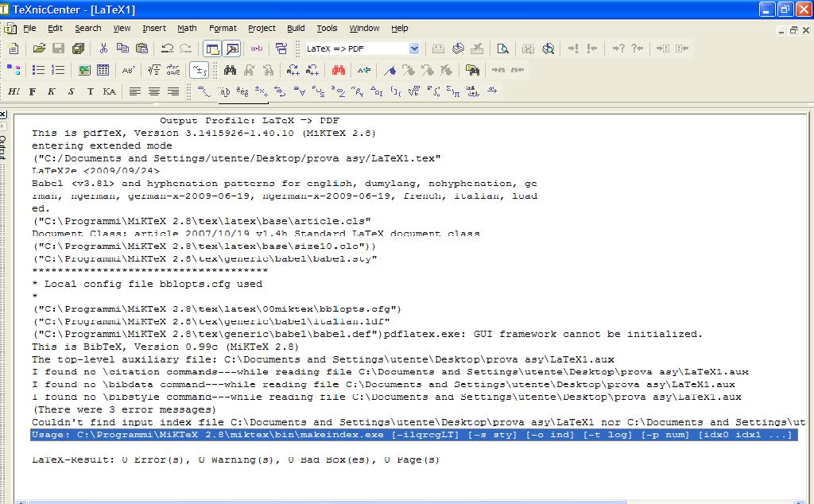
Task: Open the Math menu
Action: click(187, 28)
